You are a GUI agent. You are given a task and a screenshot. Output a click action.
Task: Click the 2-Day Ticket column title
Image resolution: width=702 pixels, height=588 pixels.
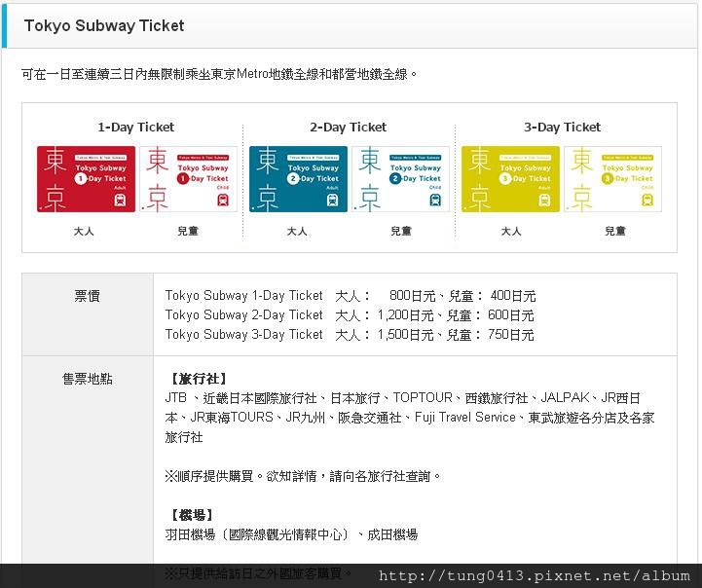(348, 128)
